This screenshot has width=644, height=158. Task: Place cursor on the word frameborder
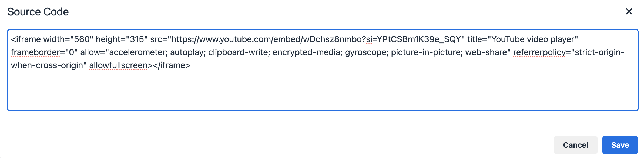click(35, 52)
